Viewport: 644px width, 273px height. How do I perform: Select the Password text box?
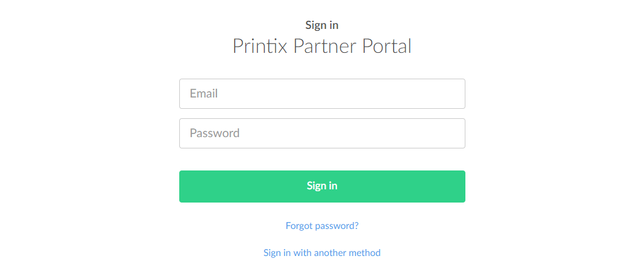click(x=322, y=133)
